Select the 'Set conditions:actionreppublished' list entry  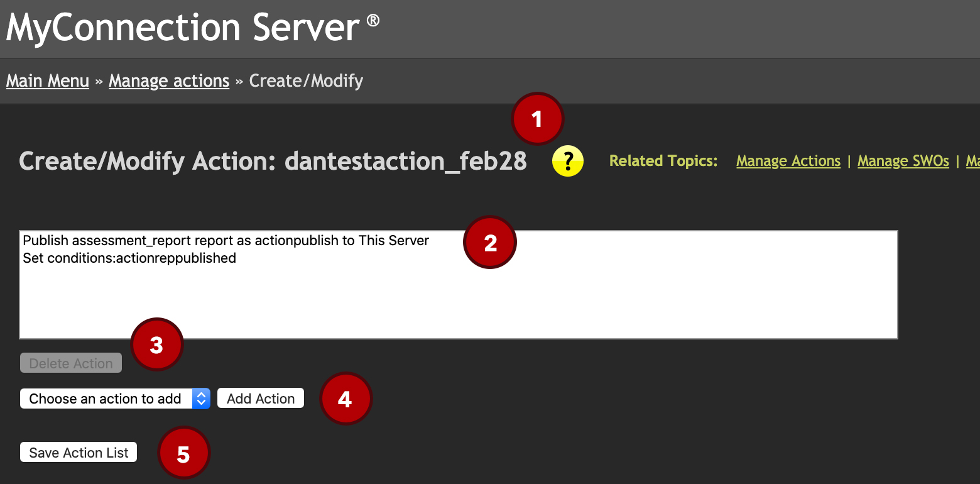click(129, 258)
